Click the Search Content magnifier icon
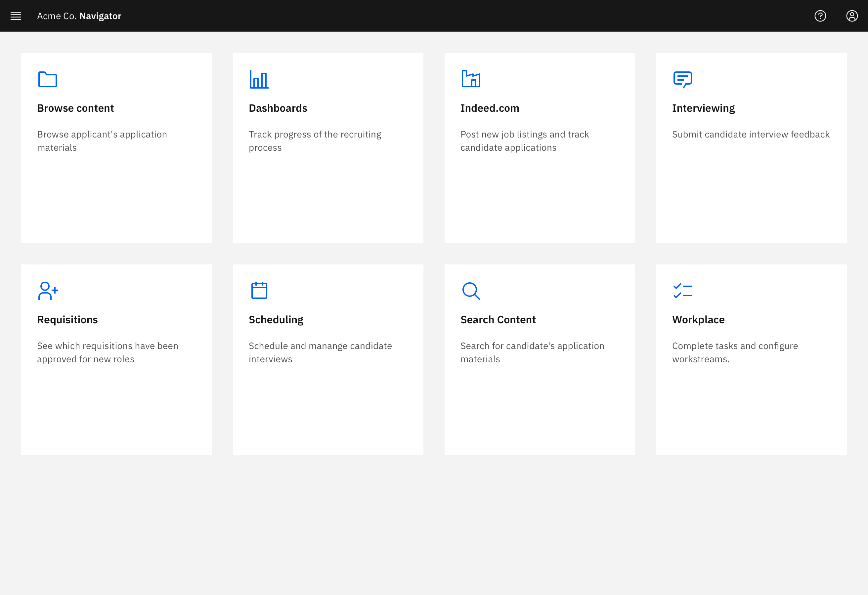Viewport: 868px width, 595px height. coord(471,291)
